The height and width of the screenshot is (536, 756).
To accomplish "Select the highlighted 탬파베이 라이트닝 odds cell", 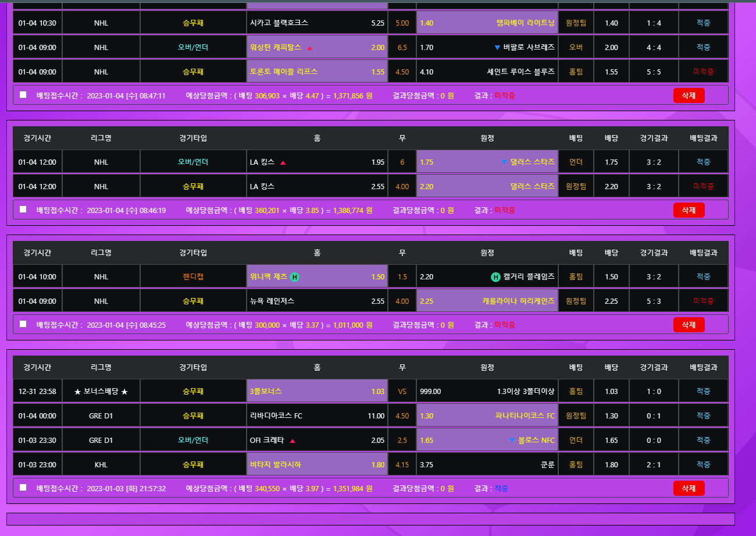I will point(487,23).
